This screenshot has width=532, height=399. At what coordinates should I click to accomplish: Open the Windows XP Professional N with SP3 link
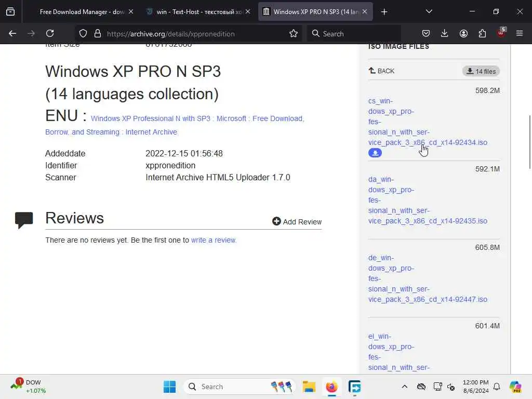tap(175, 125)
